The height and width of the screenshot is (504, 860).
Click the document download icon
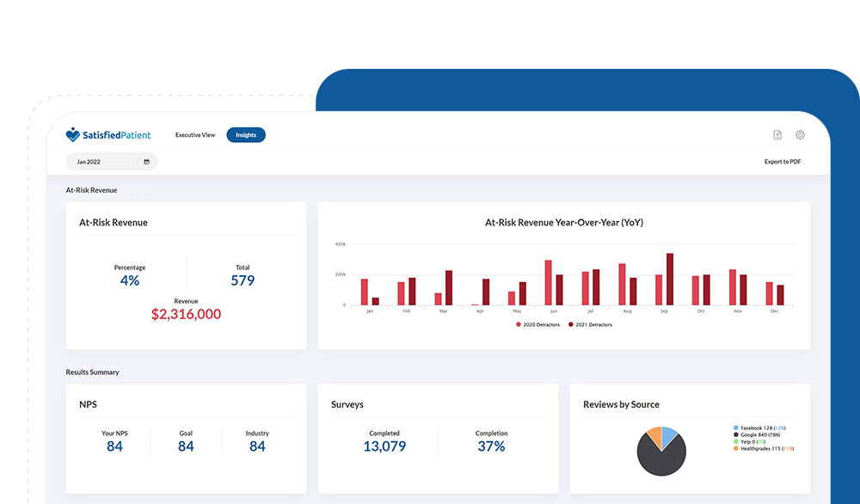click(777, 135)
